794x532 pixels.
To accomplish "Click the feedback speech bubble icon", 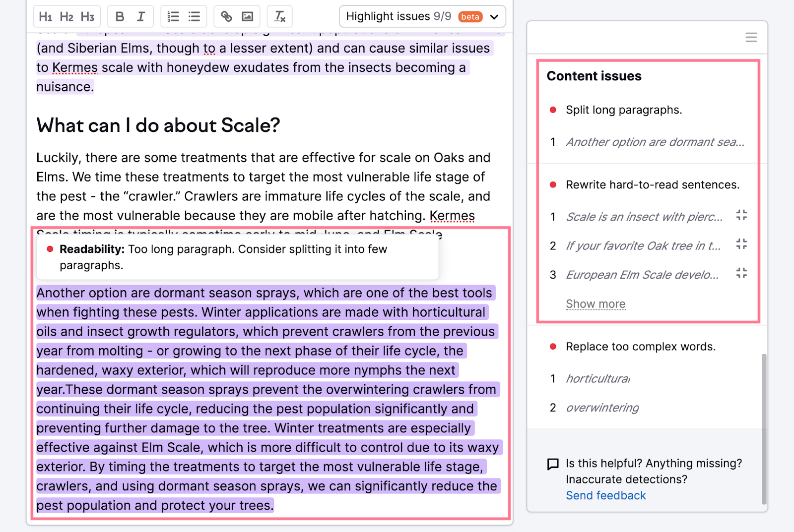I will click(x=552, y=464).
